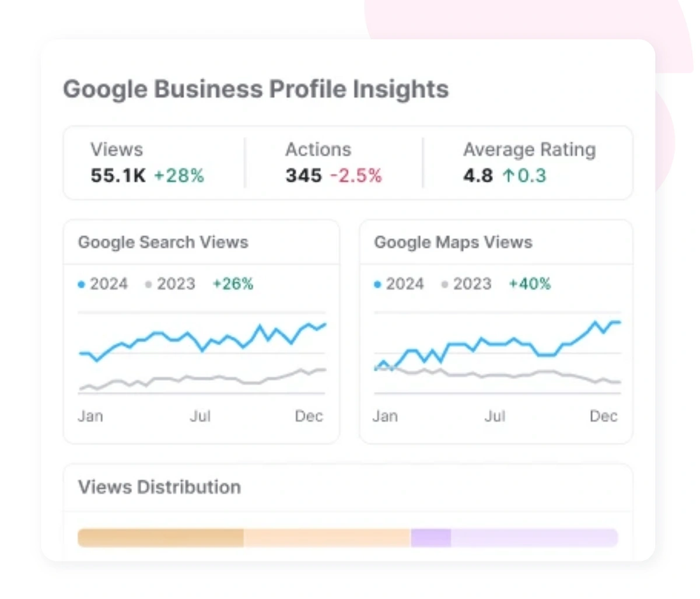Toggle the 2023 series label in Google Search Views
Screen dimensions: 700x599
tap(176, 284)
